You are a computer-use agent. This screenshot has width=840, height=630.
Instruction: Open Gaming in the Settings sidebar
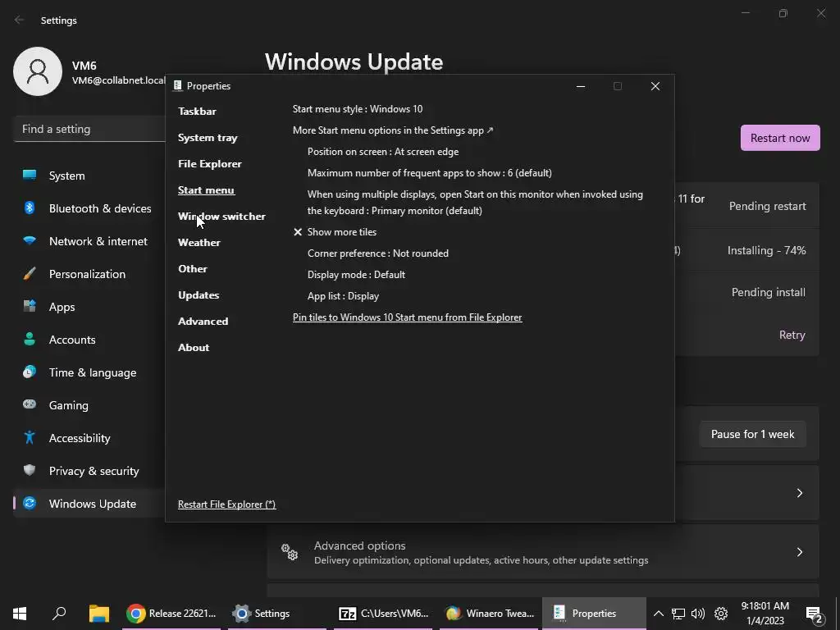89,405
